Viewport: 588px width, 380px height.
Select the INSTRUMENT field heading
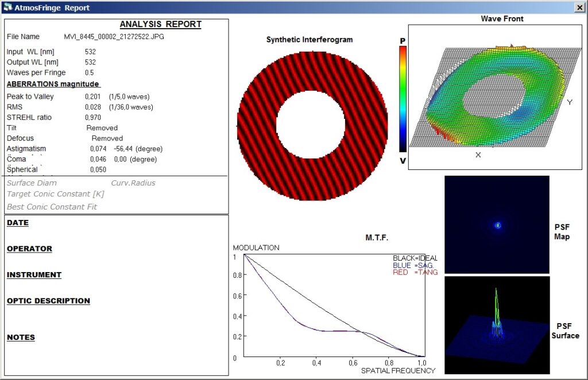point(34,274)
